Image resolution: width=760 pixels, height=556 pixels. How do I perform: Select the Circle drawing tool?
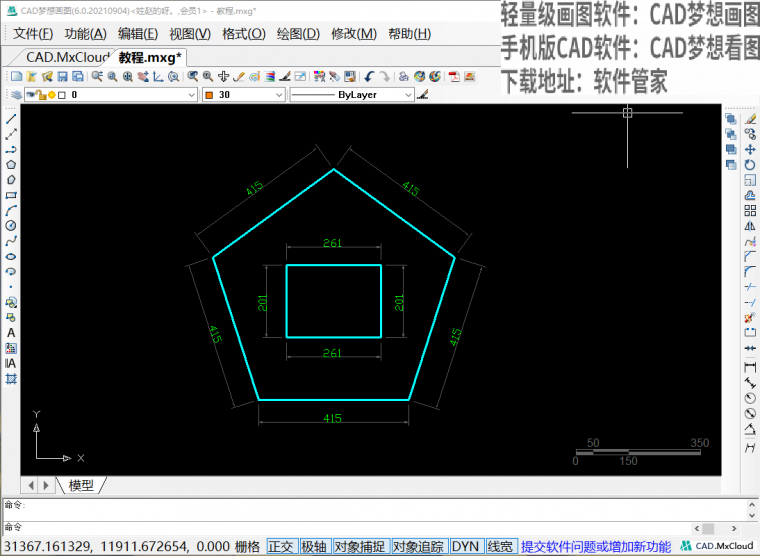tap(11, 225)
